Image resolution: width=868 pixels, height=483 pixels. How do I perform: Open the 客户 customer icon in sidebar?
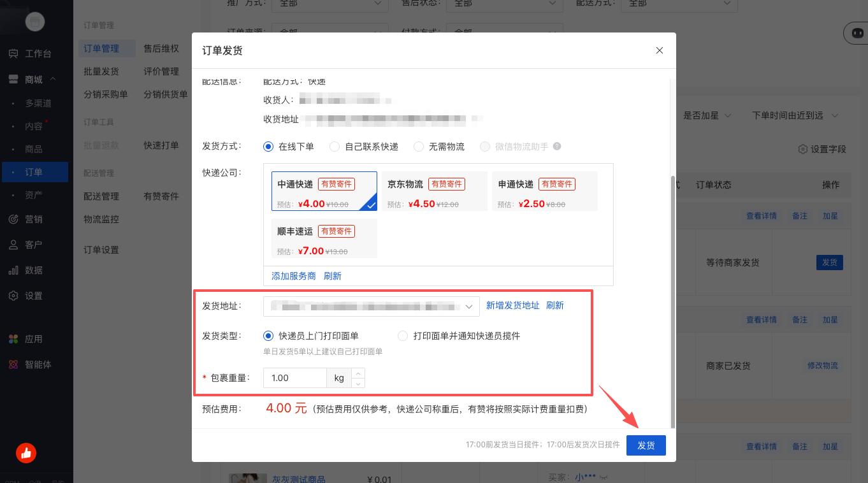pyautogui.click(x=13, y=245)
